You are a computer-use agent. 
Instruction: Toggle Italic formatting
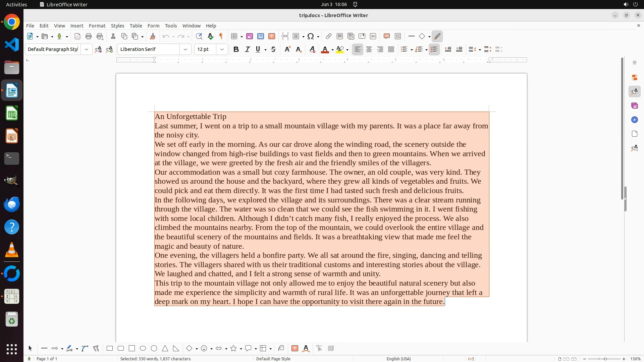[x=248, y=50]
